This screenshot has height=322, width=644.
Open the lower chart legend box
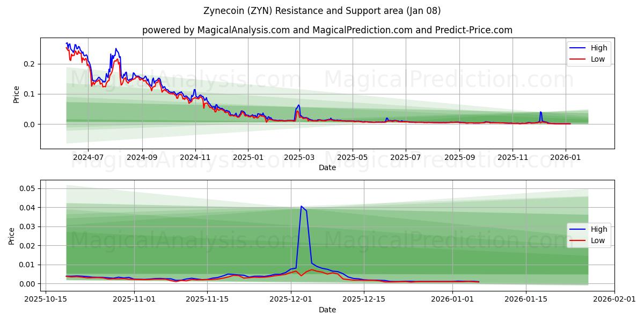[588, 235]
